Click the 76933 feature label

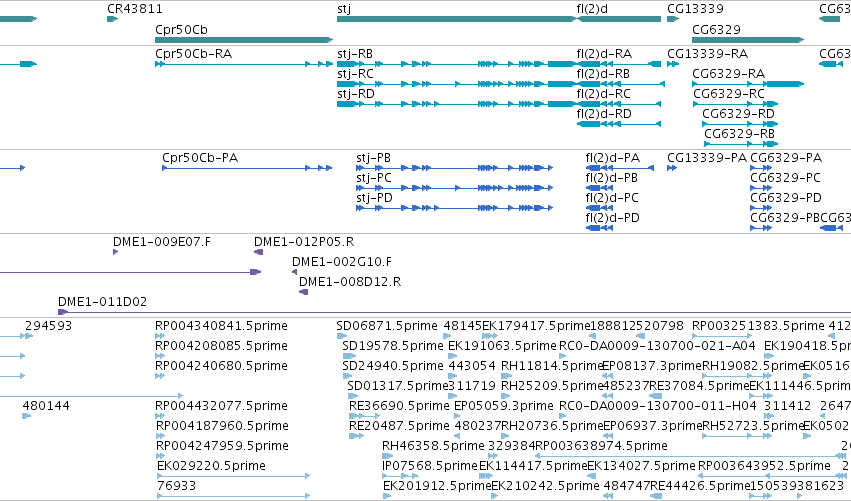176,486
